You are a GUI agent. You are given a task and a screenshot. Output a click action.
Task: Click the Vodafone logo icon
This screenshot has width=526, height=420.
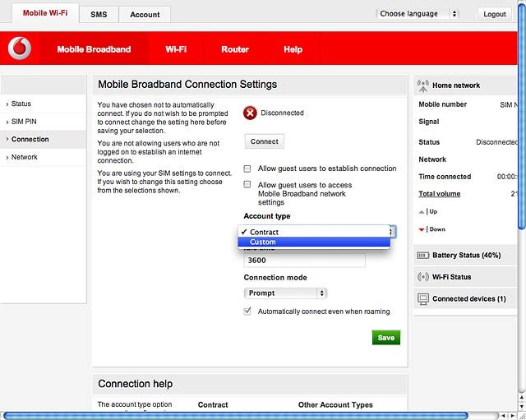[x=20, y=48]
